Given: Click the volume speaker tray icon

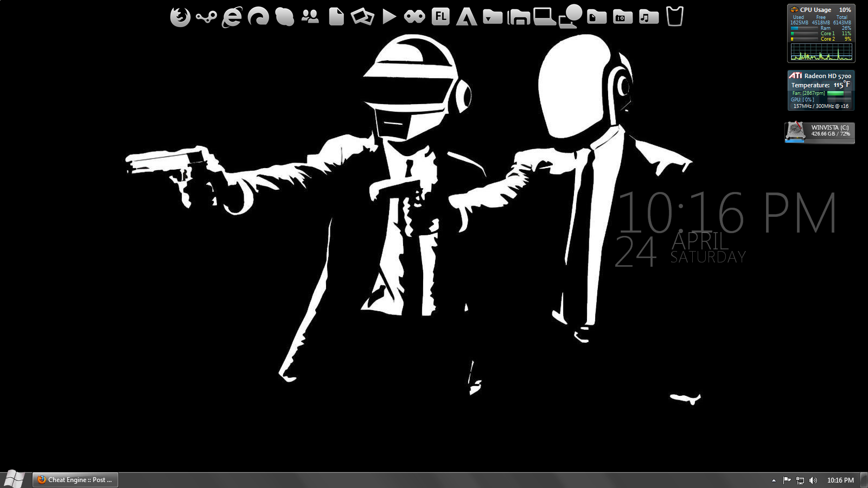Looking at the screenshot, I should [813, 480].
